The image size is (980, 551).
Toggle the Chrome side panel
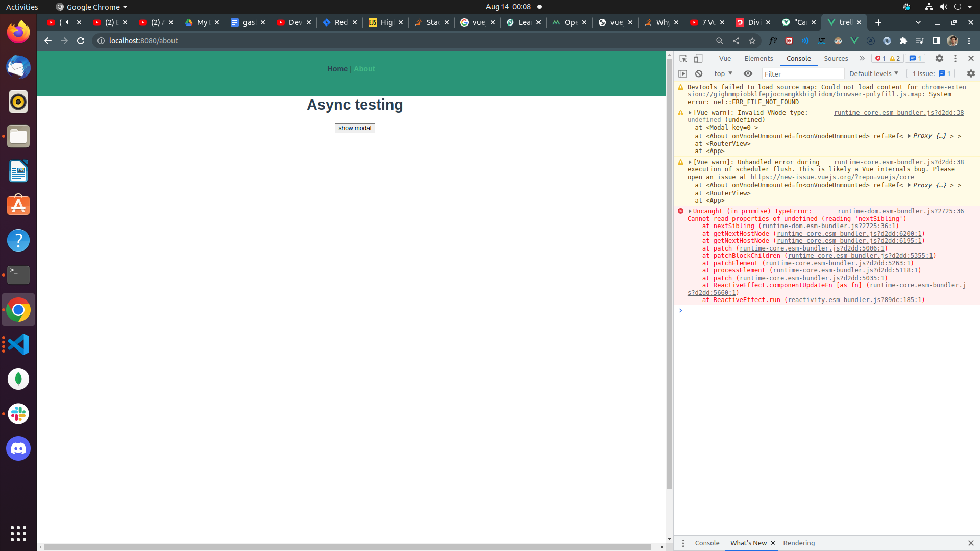click(936, 41)
